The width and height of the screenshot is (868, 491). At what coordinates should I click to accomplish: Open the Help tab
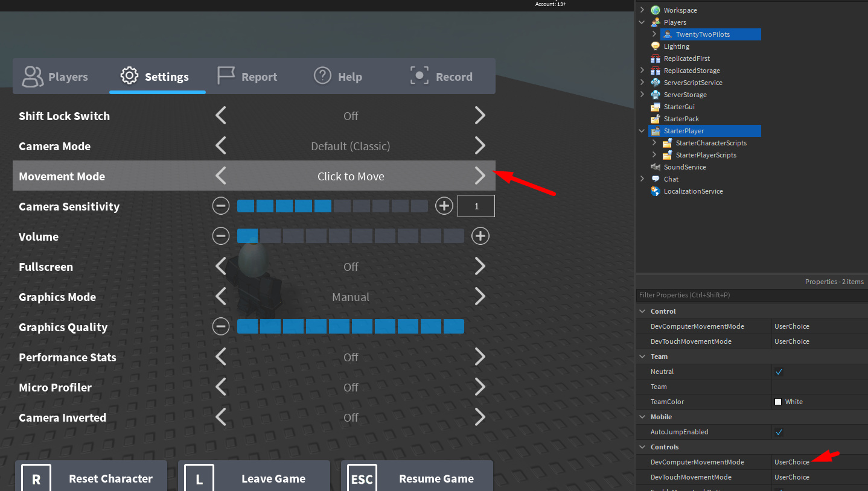(x=338, y=76)
